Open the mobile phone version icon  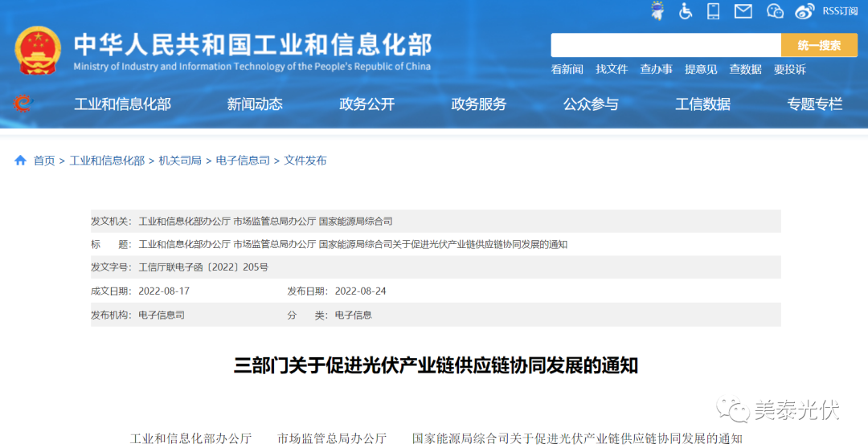pos(714,11)
